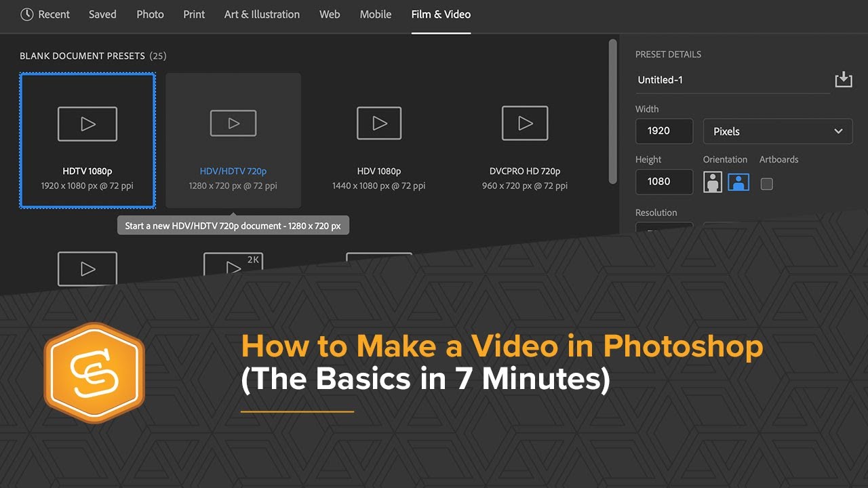Viewport: 868px width, 488px height.
Task: Click the presets list scrollbar
Action: pyautogui.click(x=613, y=112)
